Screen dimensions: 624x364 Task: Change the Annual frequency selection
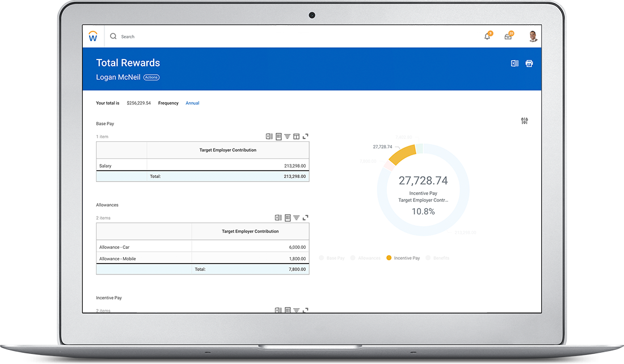pyautogui.click(x=192, y=103)
